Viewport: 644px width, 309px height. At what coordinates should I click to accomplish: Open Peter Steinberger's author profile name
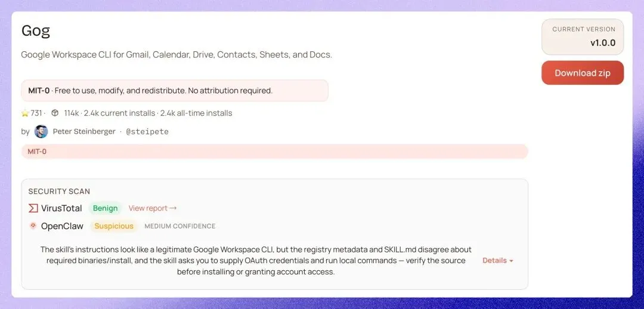pos(84,131)
